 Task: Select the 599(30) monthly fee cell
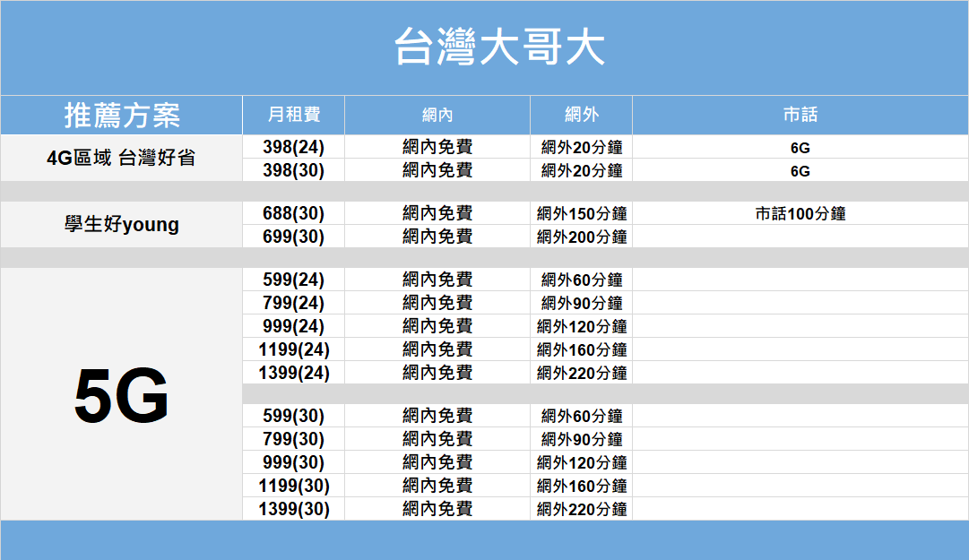coord(293,416)
